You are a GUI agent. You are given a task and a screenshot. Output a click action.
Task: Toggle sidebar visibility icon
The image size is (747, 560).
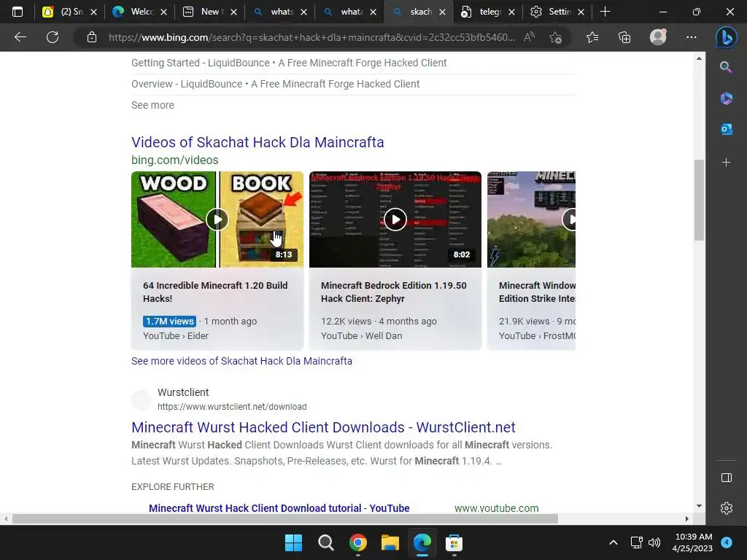[x=726, y=478]
